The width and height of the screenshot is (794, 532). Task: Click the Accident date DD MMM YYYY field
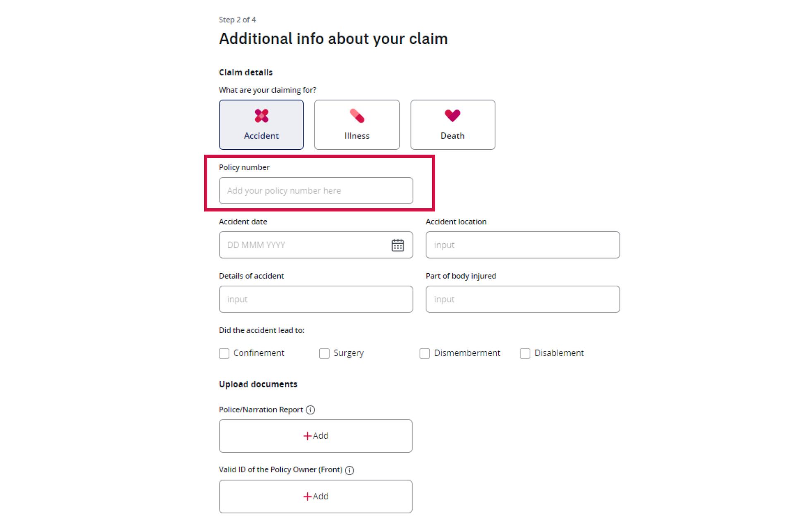tap(316, 245)
